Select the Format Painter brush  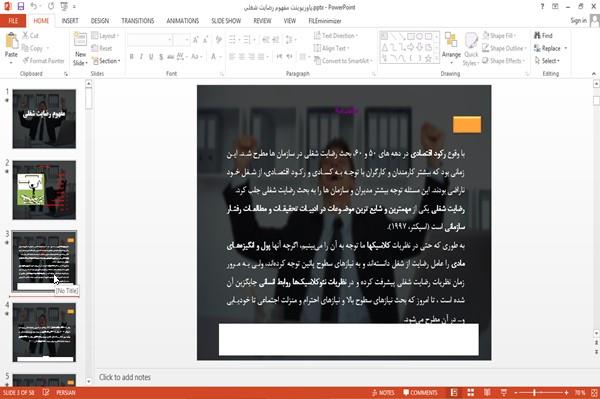coord(44,61)
